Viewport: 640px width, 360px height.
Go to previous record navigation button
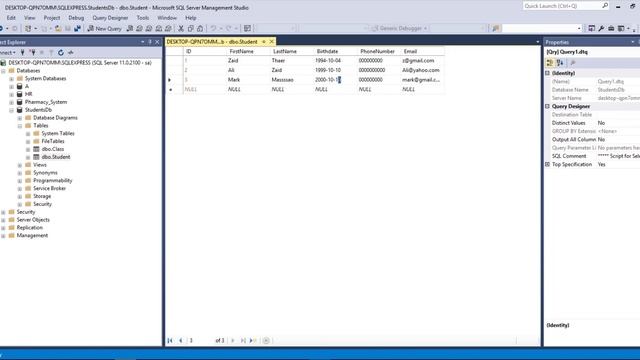181,340
